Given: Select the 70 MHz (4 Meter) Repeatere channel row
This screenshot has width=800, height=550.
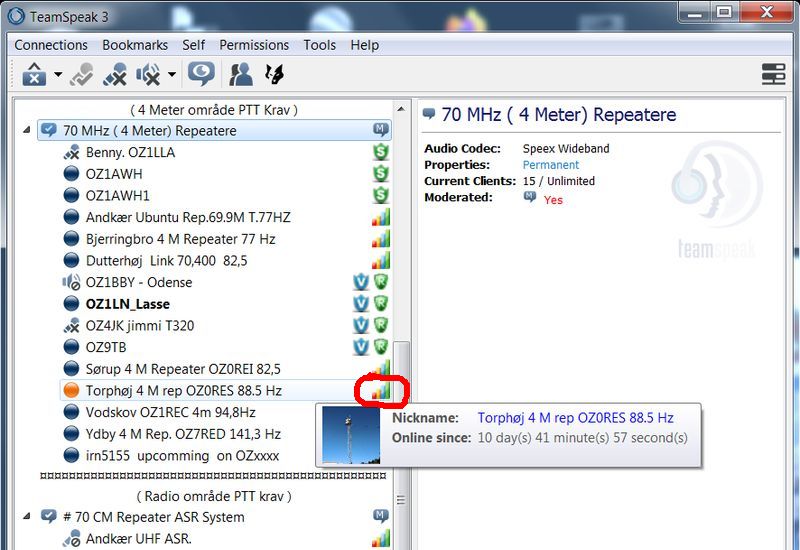Looking at the screenshot, I should 214,131.
